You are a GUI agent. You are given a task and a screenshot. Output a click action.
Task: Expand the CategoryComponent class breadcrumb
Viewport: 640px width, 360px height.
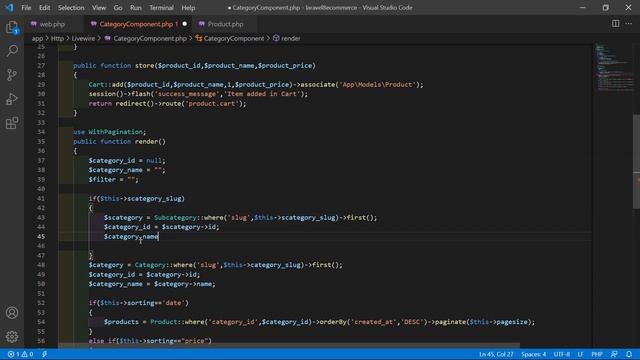pos(230,38)
